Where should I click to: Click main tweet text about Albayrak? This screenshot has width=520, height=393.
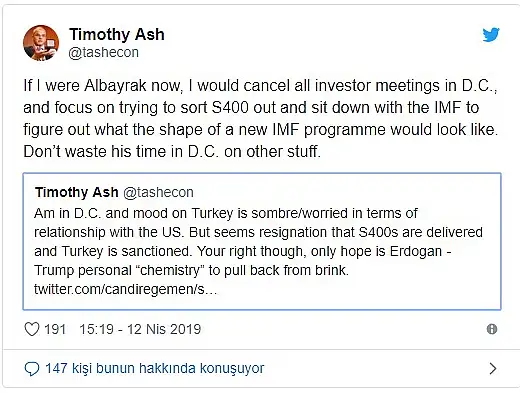tap(260, 118)
